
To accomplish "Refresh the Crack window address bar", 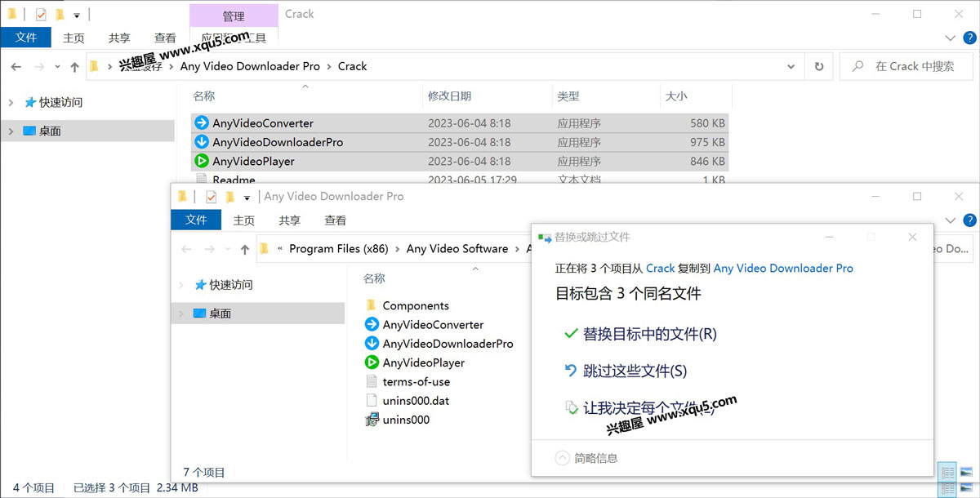I will [819, 66].
